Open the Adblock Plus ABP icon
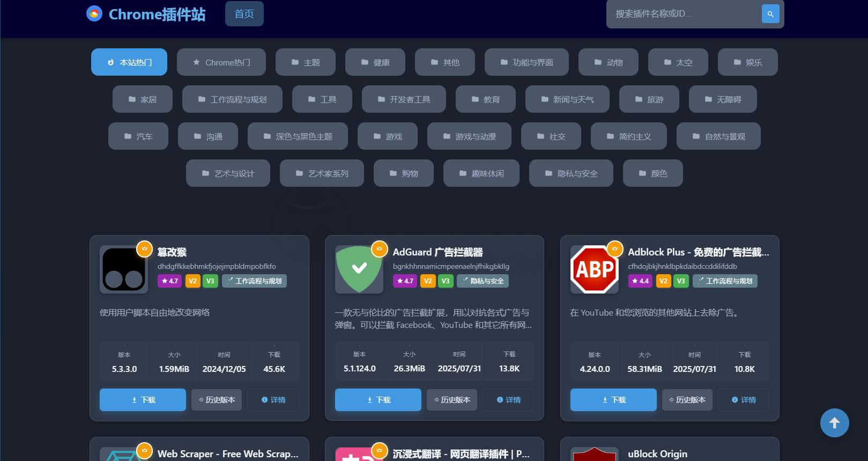The height and width of the screenshot is (461, 868). pyautogui.click(x=595, y=269)
